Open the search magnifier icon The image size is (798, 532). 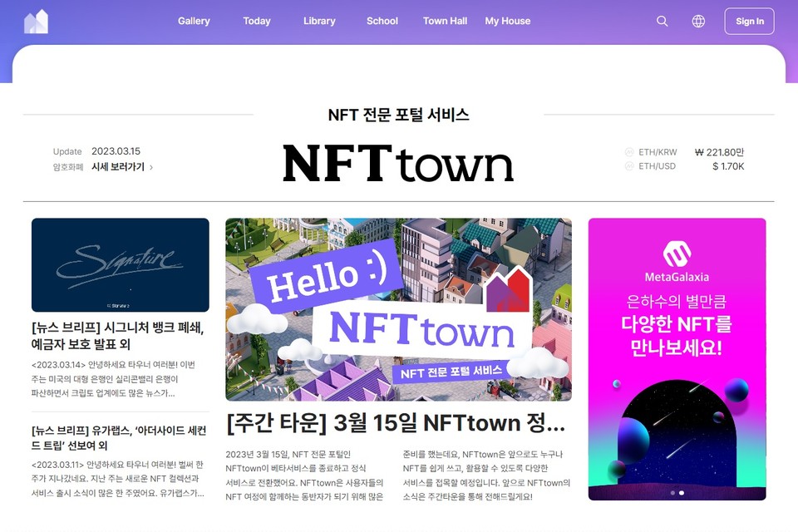(x=662, y=21)
